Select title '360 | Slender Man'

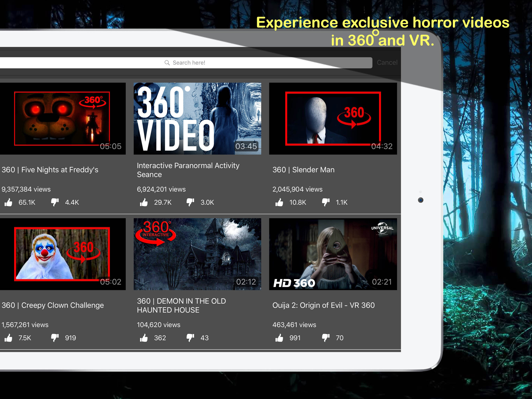coord(304,170)
